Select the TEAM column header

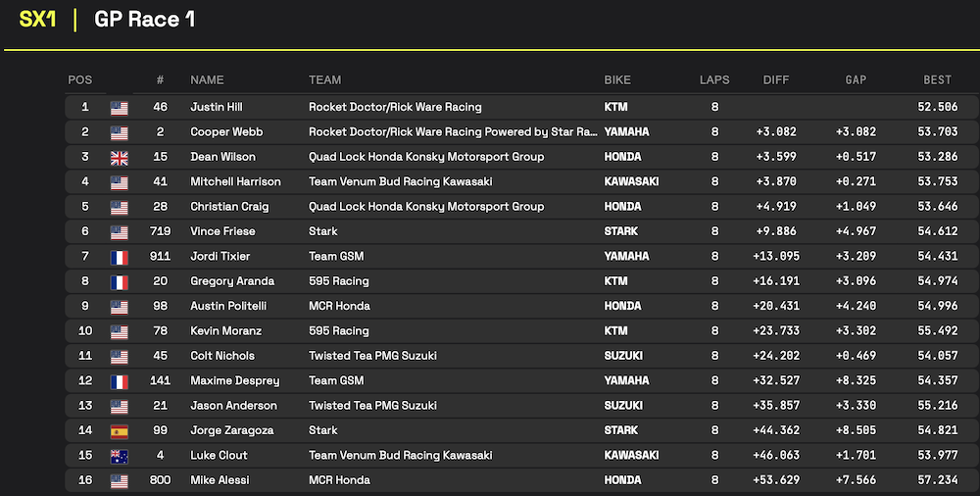point(325,80)
